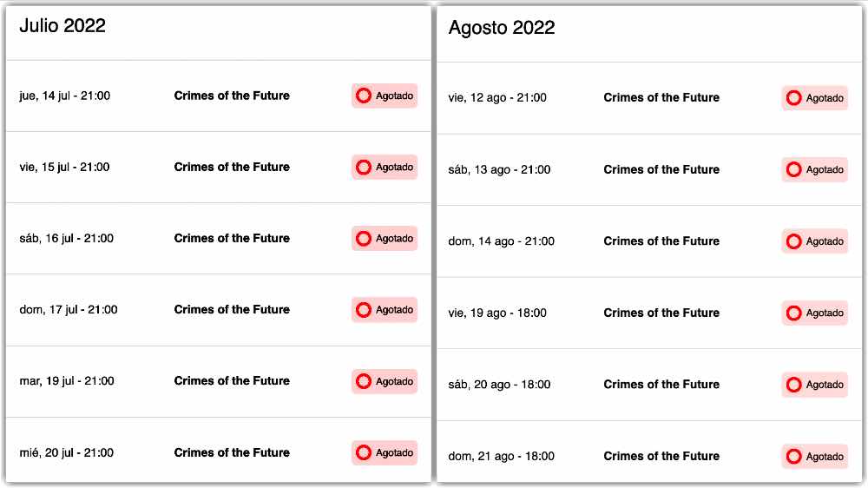Screen dimensions: 868x488
Task: Select the Julio 2022 heading
Action: click(x=62, y=25)
